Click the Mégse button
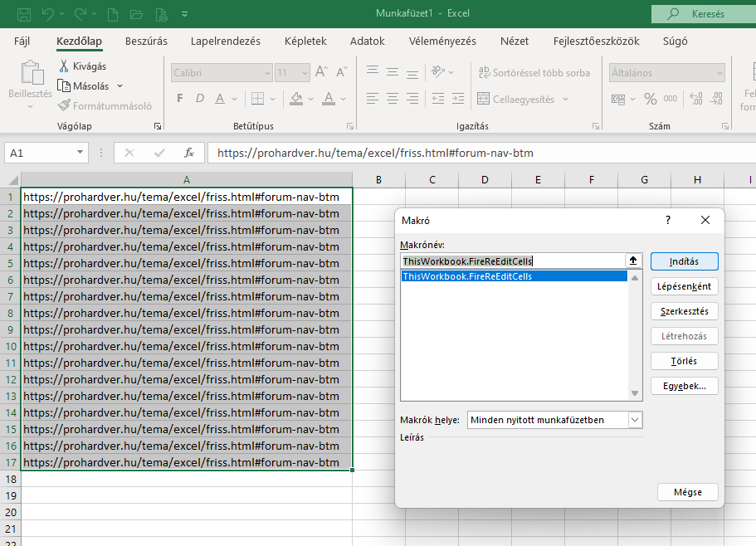 [x=687, y=492]
